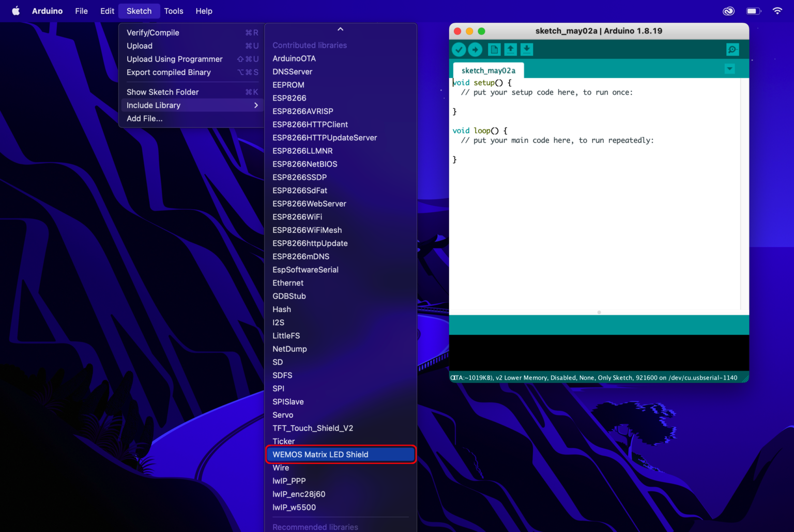This screenshot has height=532, width=794.
Task: Expand the Include Library submenu
Action: tap(192, 105)
